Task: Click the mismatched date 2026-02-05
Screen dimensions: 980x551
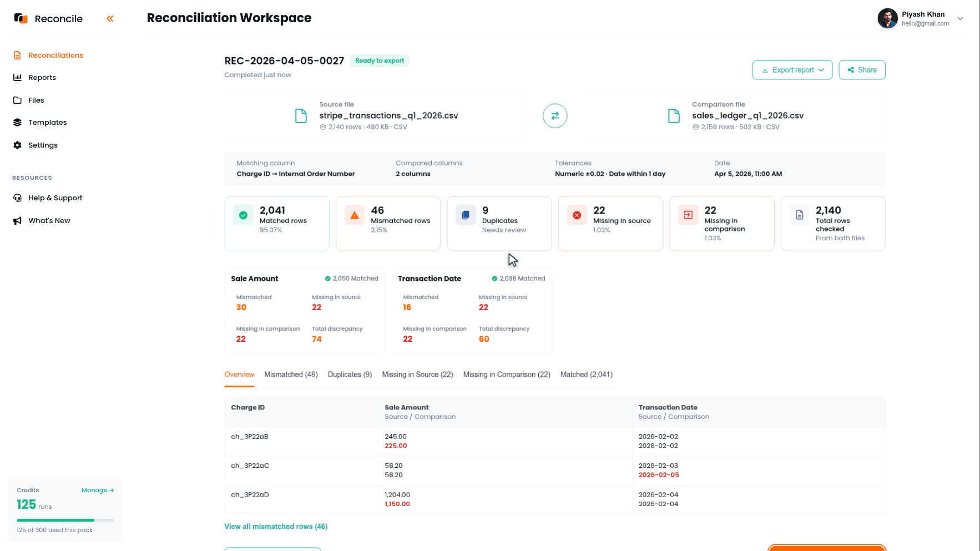Action: point(659,475)
